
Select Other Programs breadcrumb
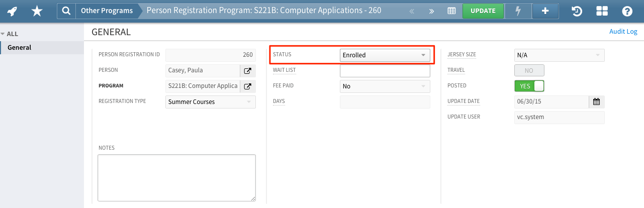point(107,11)
